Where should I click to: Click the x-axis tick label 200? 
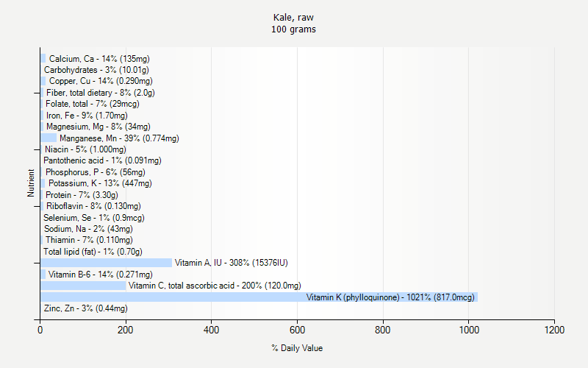[125, 330]
